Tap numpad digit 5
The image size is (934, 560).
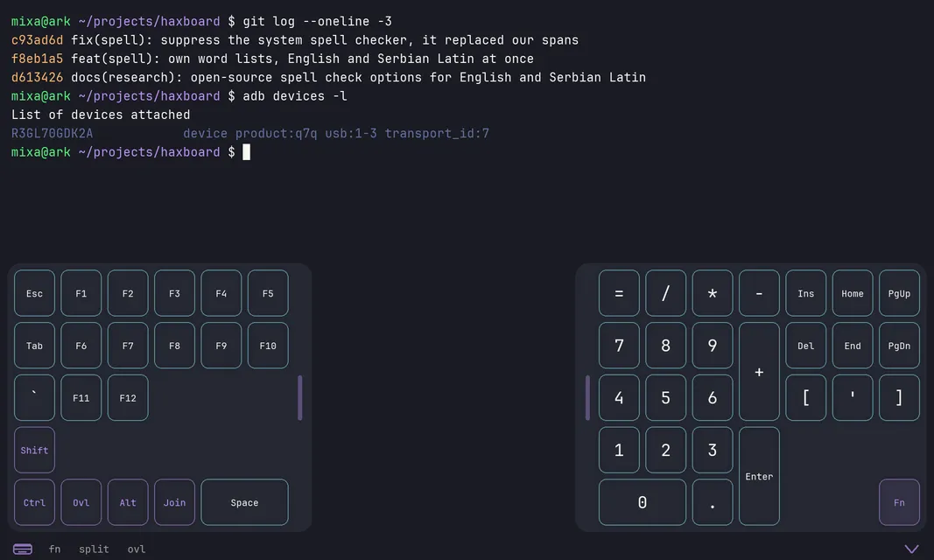click(x=666, y=397)
